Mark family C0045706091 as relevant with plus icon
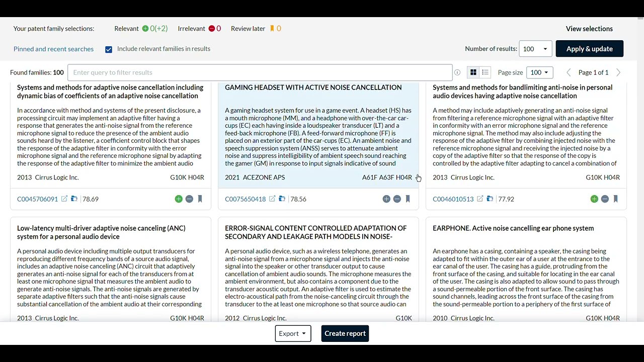Image resolution: width=644 pixels, height=362 pixels. pos(179,199)
